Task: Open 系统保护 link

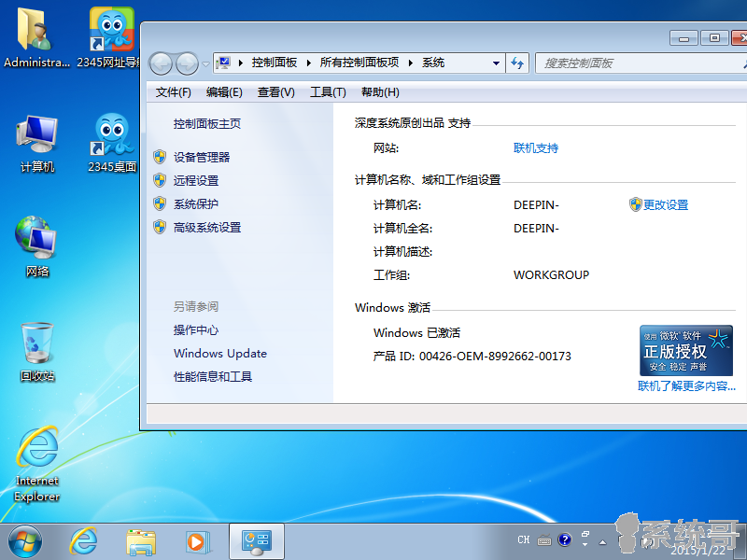Action: point(196,203)
